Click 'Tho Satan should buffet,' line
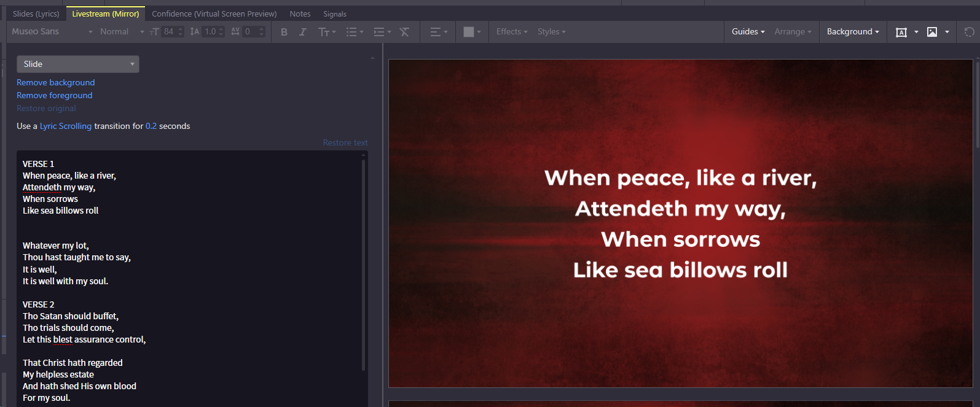This screenshot has width=980, height=407. coord(71,316)
